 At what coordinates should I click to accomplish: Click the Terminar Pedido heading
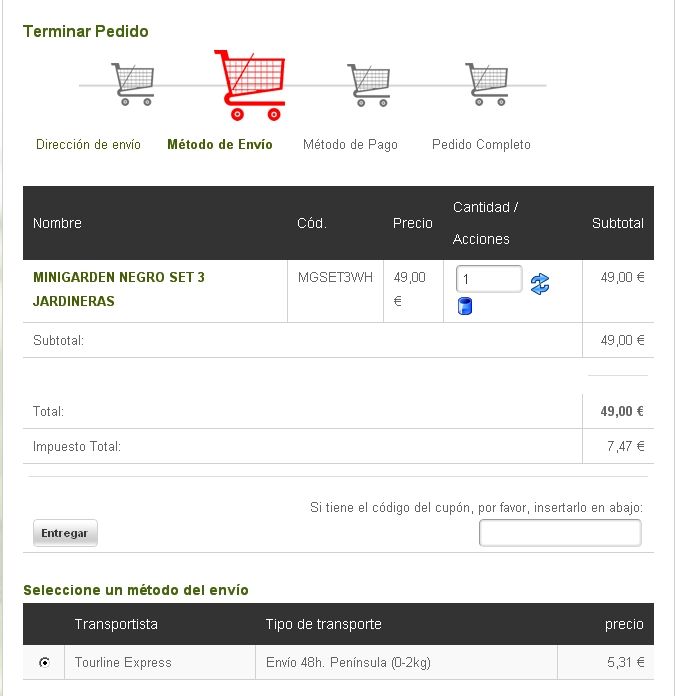(86, 32)
